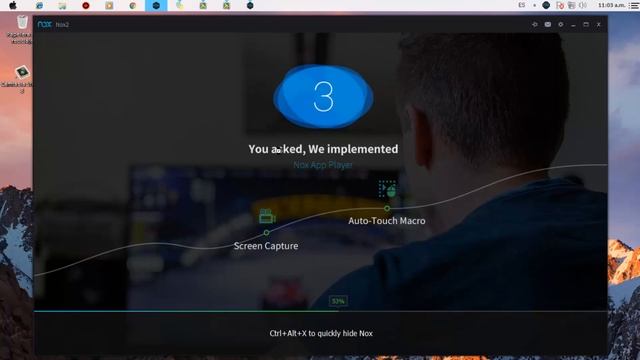Launch Internet Explorer from the top bar
Viewport: 640px width, 360px height.
(x=40, y=5)
